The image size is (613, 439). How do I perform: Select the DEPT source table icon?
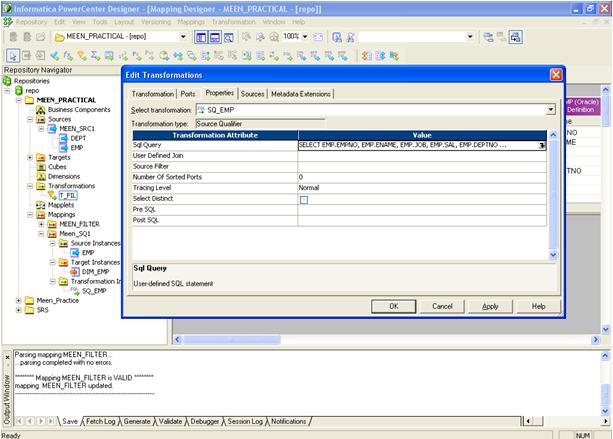pos(62,138)
